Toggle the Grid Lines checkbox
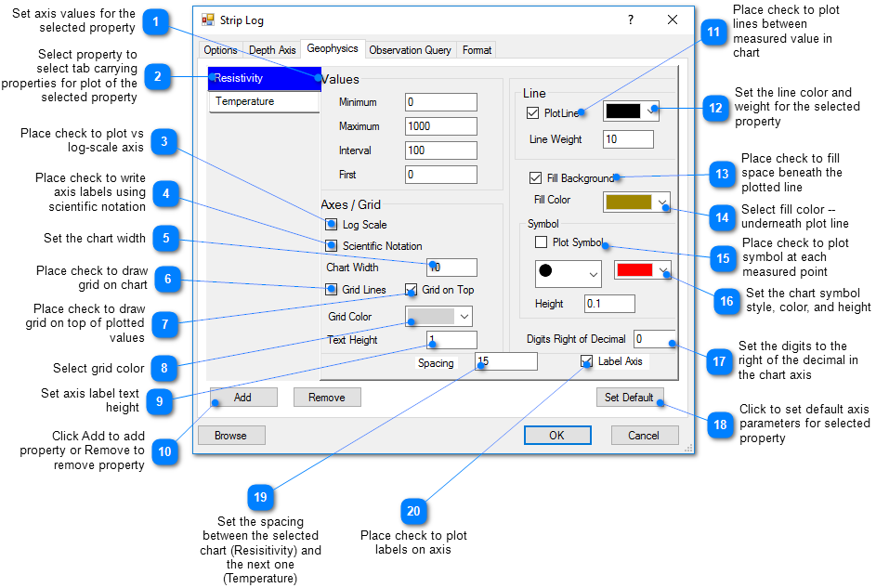Screen dimensions: 876x588 pyautogui.click(x=331, y=289)
